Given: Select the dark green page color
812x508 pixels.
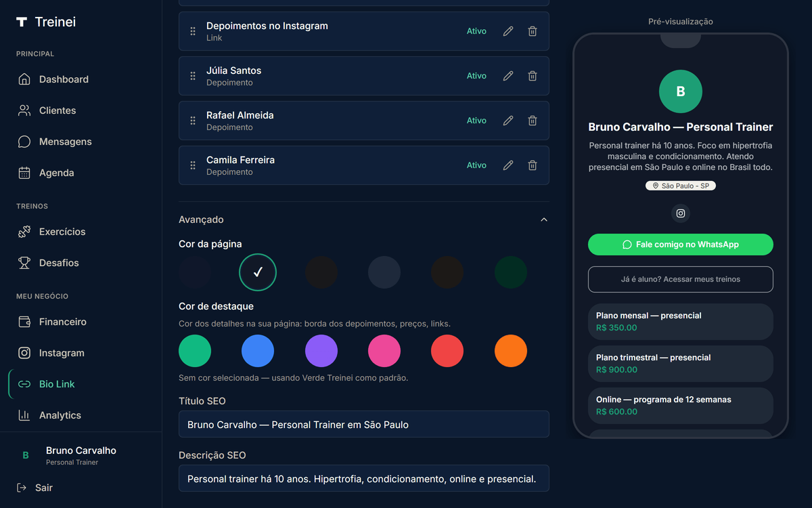Looking at the screenshot, I should (x=511, y=272).
